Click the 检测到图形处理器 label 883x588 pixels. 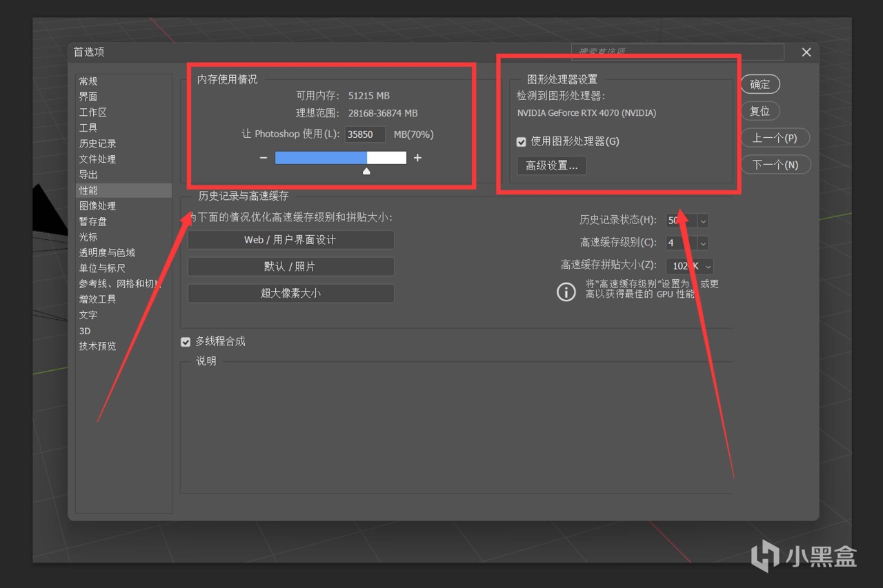pyautogui.click(x=561, y=96)
